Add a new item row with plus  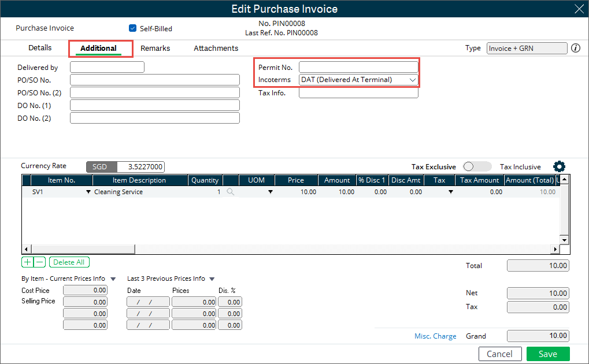click(x=27, y=262)
